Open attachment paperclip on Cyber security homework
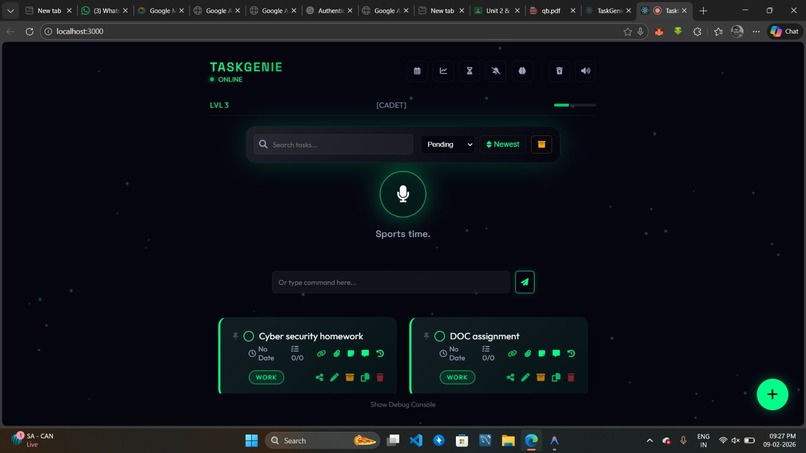The height and width of the screenshot is (453, 806). coord(337,353)
